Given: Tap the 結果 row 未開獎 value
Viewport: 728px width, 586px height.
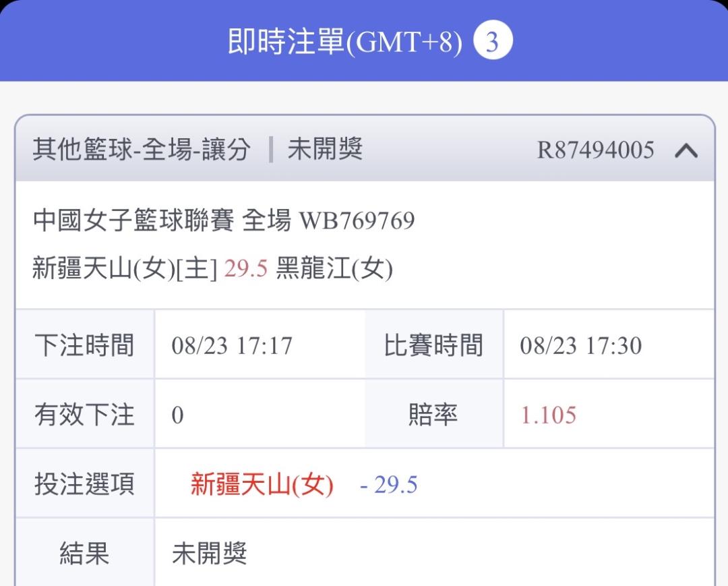Looking at the screenshot, I should [x=210, y=554].
